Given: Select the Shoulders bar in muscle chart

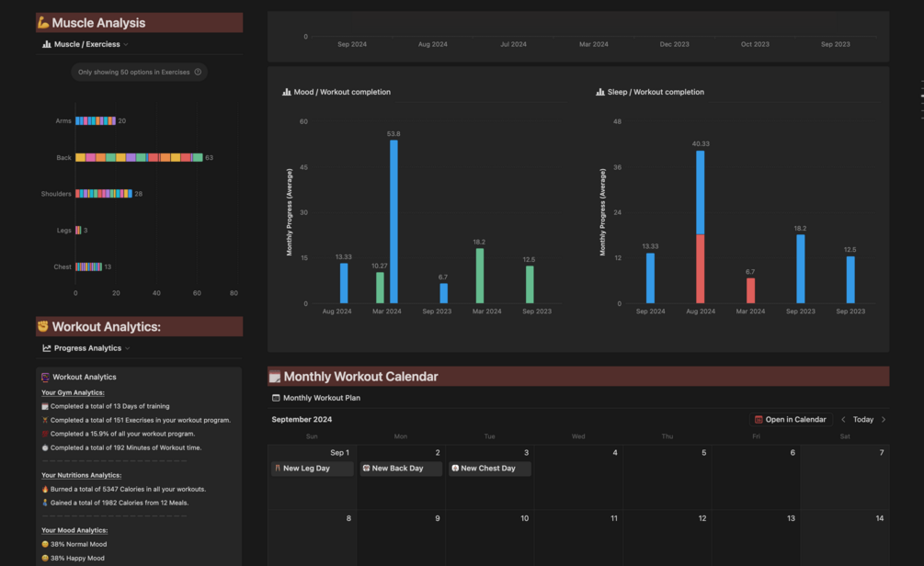Looking at the screenshot, I should [104, 194].
